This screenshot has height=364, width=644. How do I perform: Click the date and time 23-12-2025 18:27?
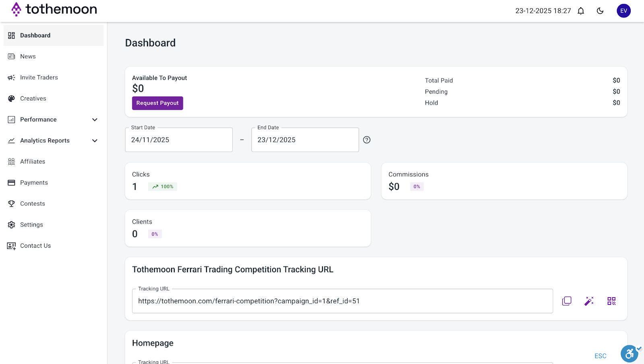tap(543, 11)
